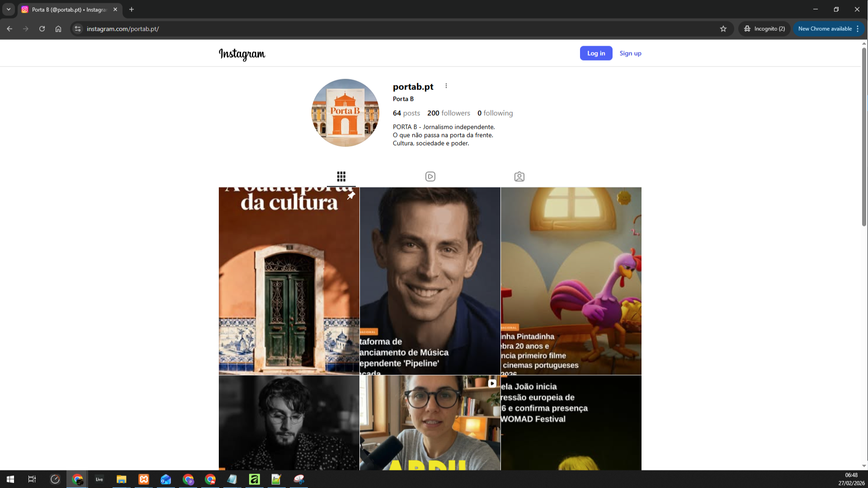Click the 64 posts count
This screenshot has width=868, height=488.
pos(406,113)
